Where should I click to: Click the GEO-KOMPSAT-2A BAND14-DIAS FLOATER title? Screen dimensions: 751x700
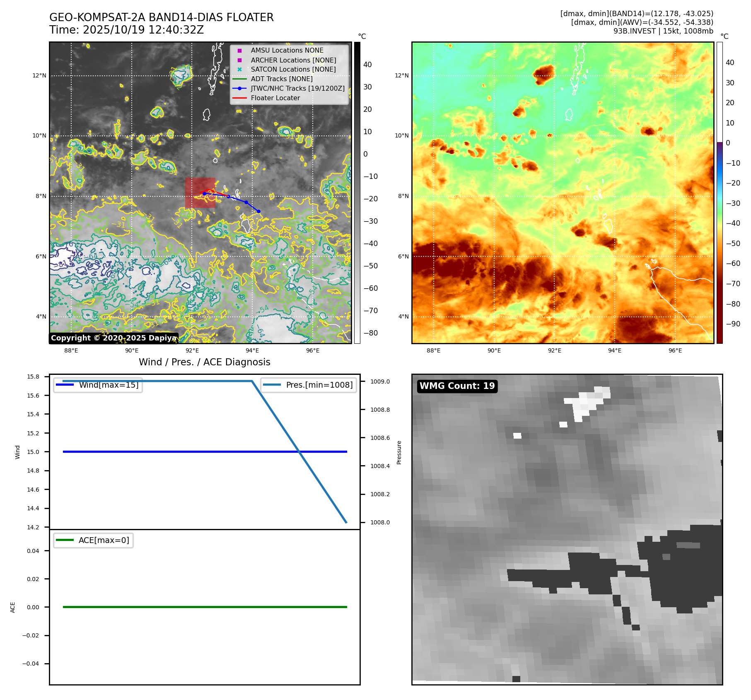point(162,18)
